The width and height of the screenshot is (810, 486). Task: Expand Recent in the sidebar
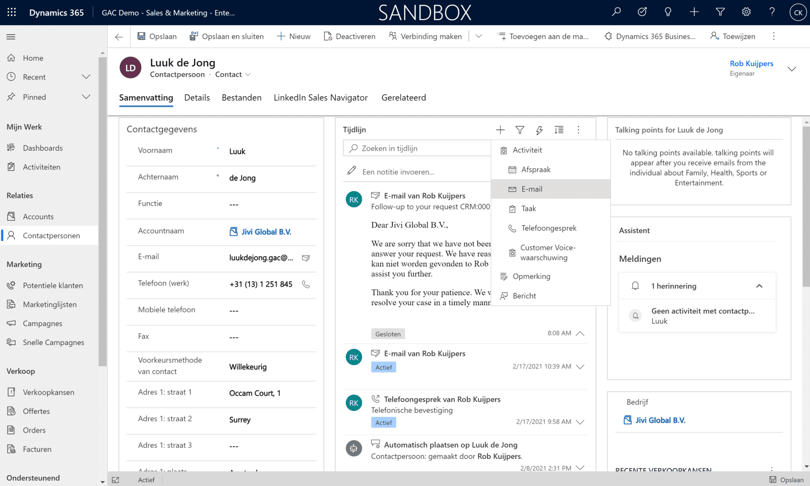click(86, 77)
